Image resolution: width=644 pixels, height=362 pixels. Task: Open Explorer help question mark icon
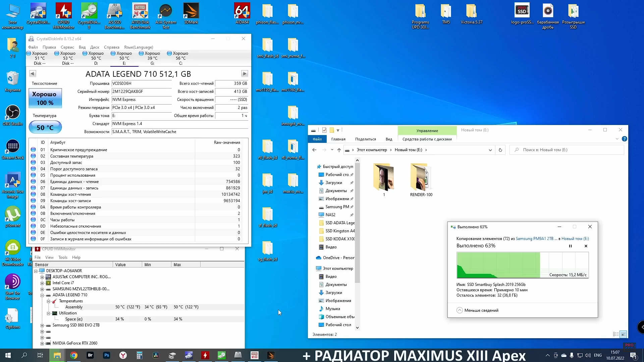click(x=624, y=139)
